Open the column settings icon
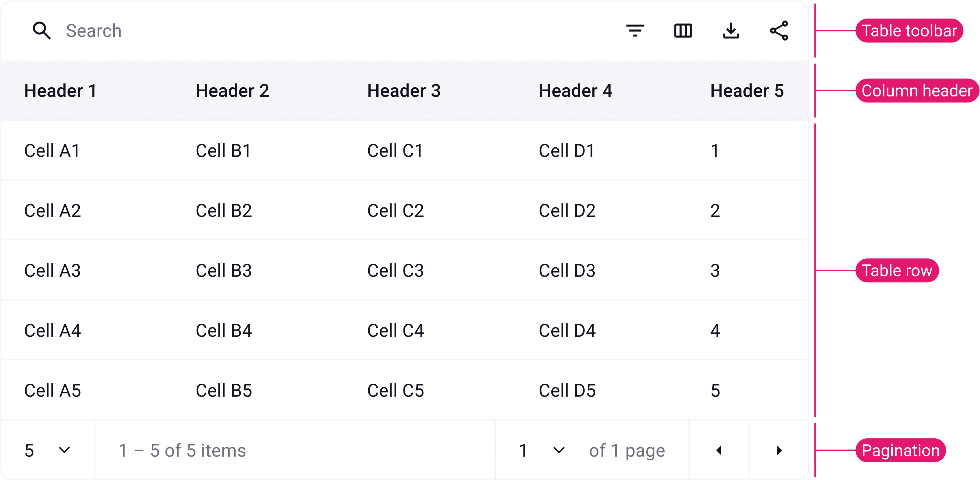This screenshot has width=980, height=480. (683, 30)
